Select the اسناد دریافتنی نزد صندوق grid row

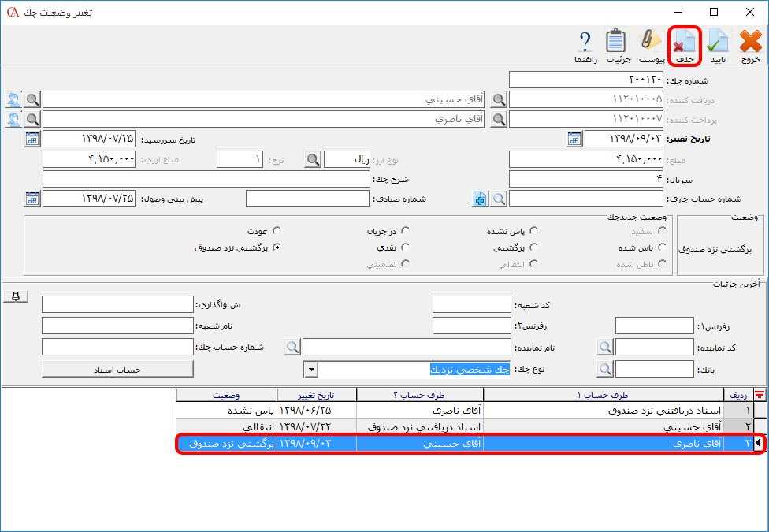click(x=552, y=411)
